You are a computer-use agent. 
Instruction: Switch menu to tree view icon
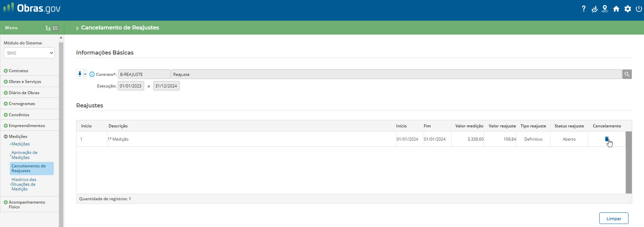pos(48,28)
